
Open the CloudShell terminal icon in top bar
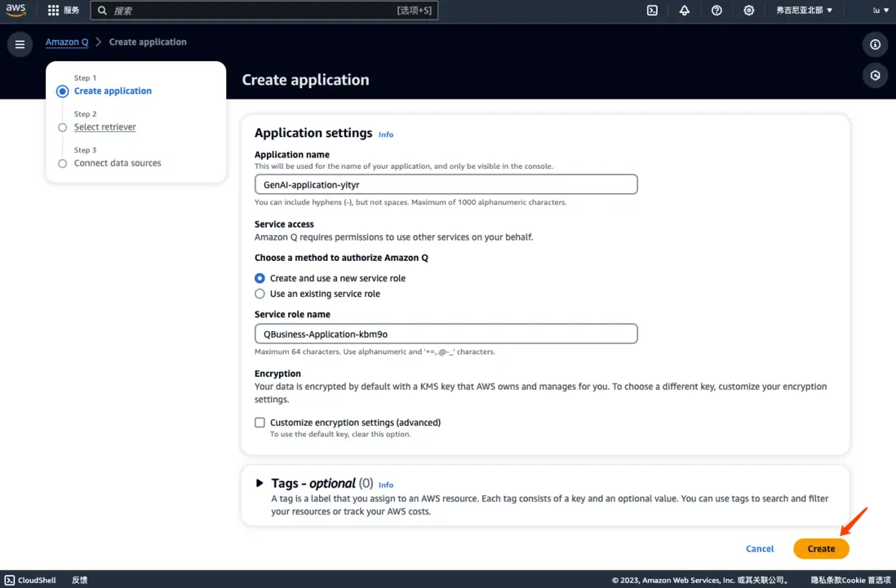pyautogui.click(x=652, y=11)
